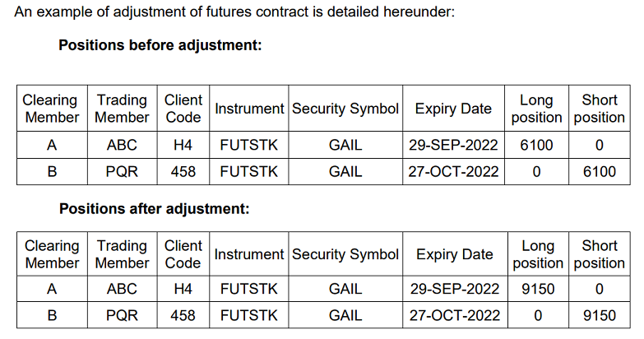Click "Trading Member" header in after-adjustment table
The height and width of the screenshot is (339, 644).
[123, 254]
